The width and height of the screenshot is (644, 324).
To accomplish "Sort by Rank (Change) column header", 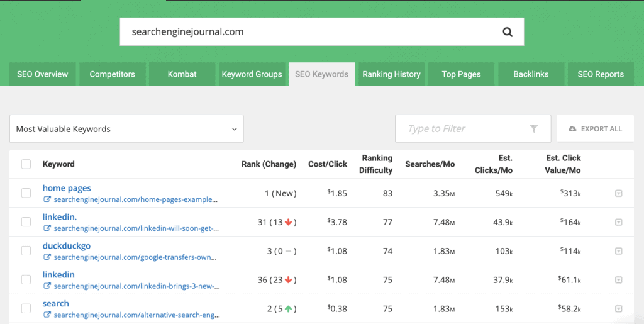I will (x=269, y=164).
